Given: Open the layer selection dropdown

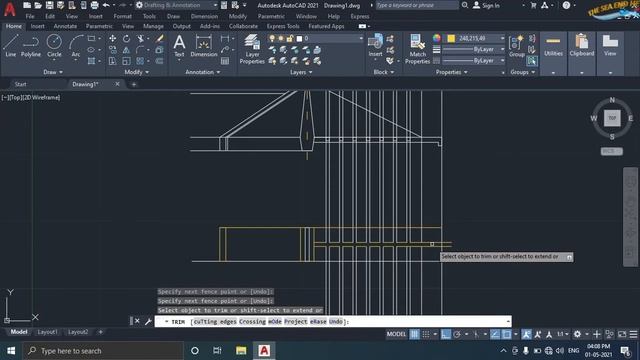Looking at the screenshot, I should tap(316, 38).
